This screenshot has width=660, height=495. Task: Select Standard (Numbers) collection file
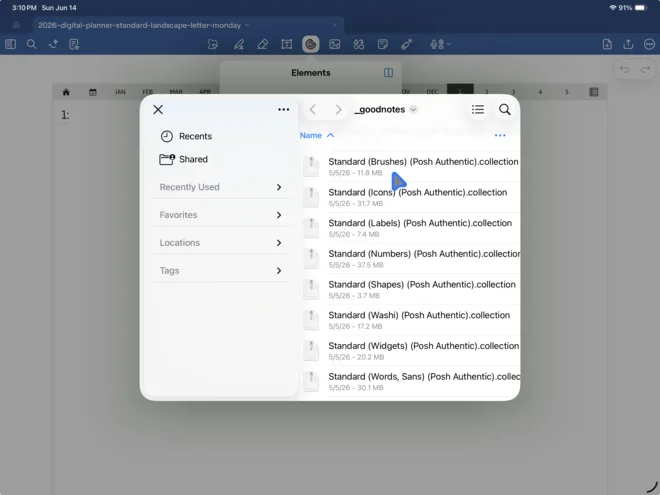[411, 258]
